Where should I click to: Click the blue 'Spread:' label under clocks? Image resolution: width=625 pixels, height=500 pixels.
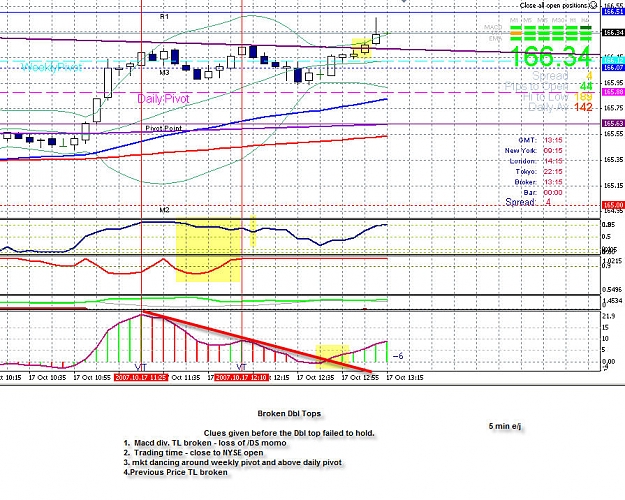click(521, 202)
